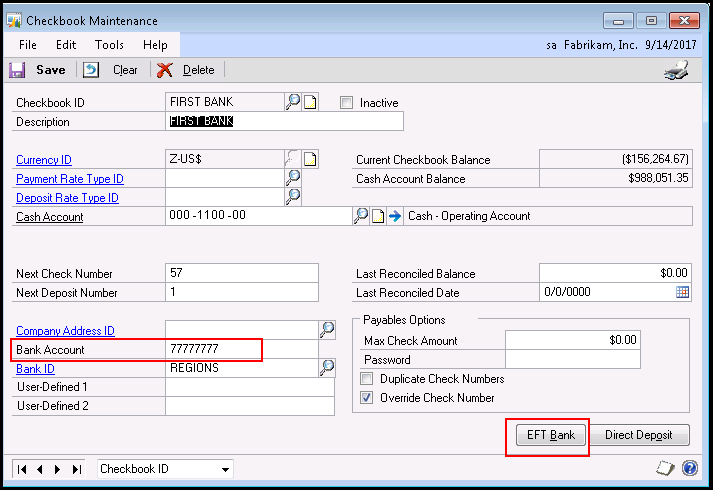The width and height of the screenshot is (713, 490).
Task: Open the record note icon at bottom right
Action: click(x=665, y=468)
